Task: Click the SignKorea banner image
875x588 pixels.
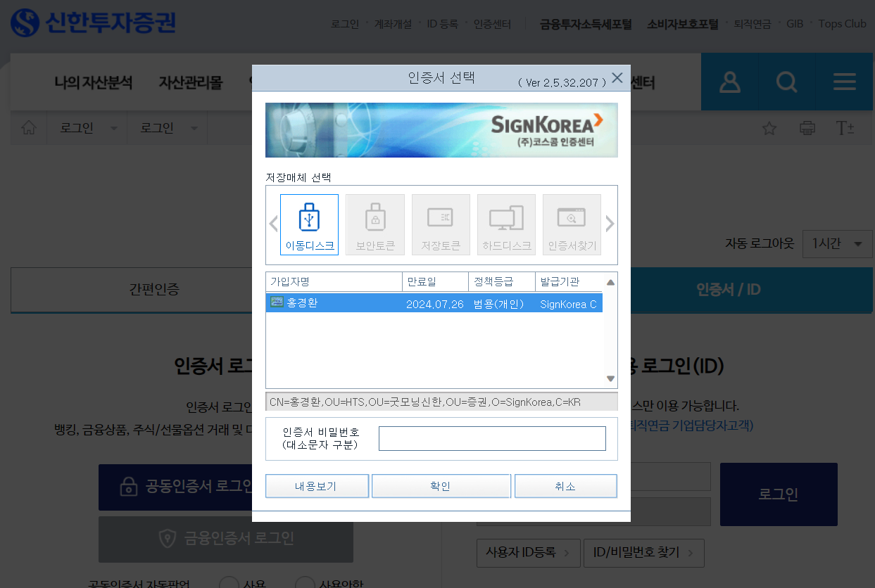Action: coord(441,130)
